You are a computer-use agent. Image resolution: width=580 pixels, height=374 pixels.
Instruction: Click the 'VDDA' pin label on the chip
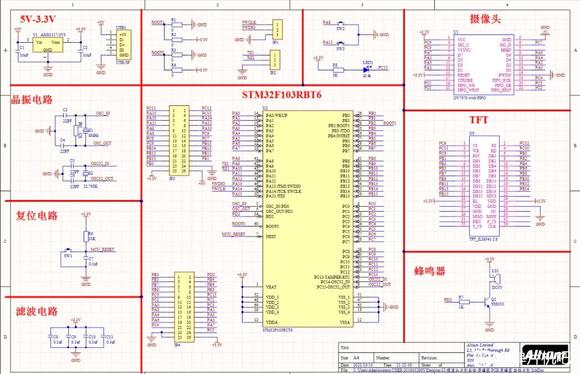[271, 323]
